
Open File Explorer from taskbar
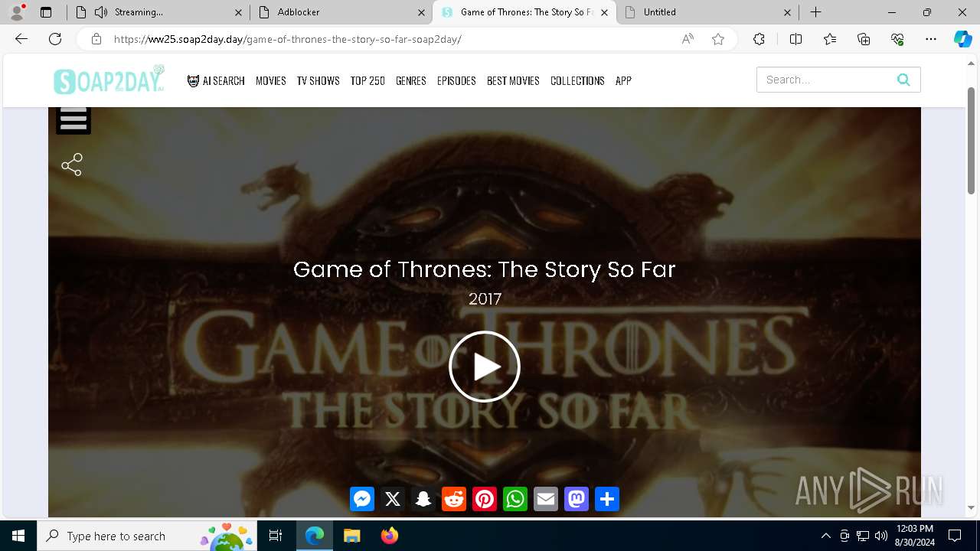pos(352,536)
